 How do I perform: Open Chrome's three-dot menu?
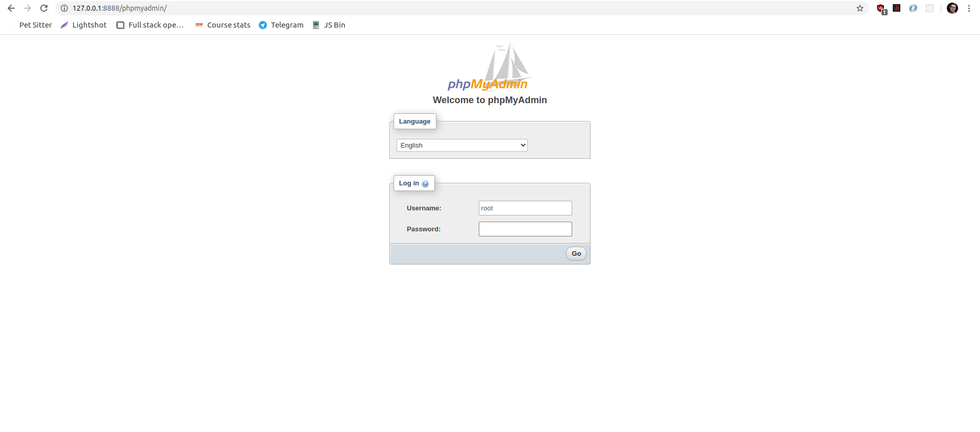(x=969, y=8)
